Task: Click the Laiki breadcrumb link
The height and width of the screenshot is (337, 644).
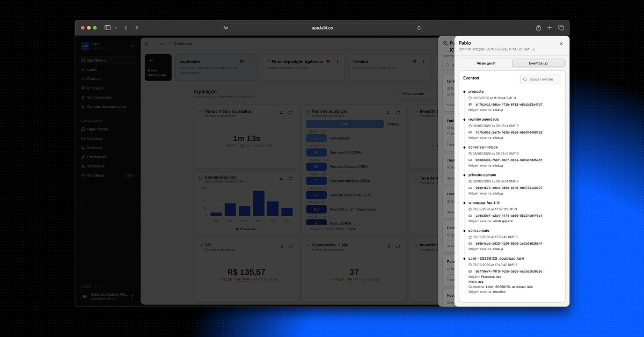Action: coord(161,43)
